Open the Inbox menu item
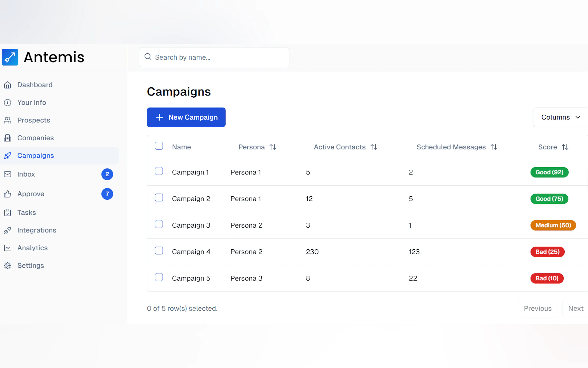Screen dimensions: 588x368 (26, 174)
